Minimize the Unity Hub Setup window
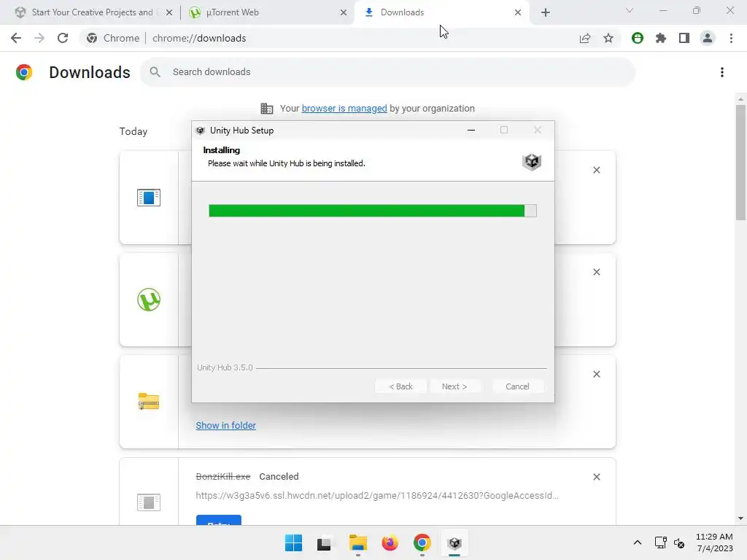Screen dimensions: 747x560 pyautogui.click(x=471, y=130)
